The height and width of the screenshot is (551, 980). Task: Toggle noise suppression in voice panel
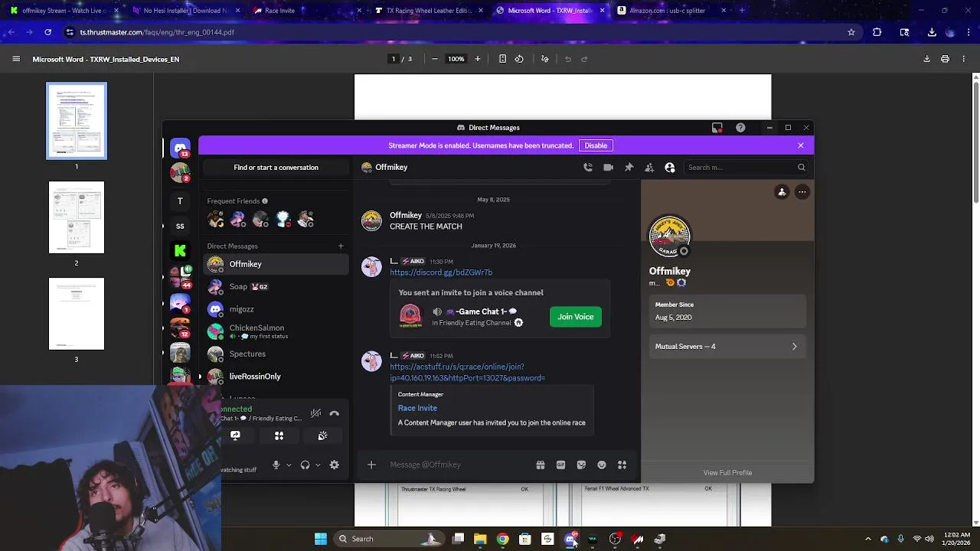(315, 413)
